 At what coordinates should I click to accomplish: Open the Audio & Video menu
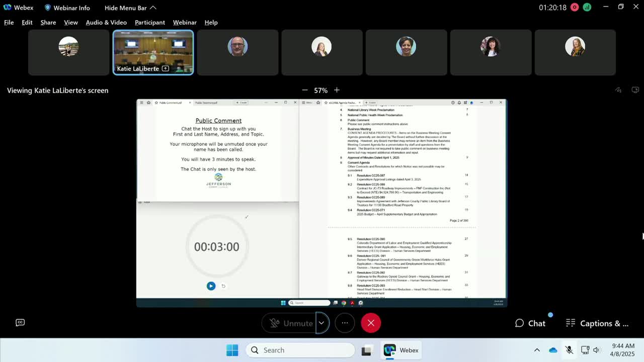coord(106,22)
